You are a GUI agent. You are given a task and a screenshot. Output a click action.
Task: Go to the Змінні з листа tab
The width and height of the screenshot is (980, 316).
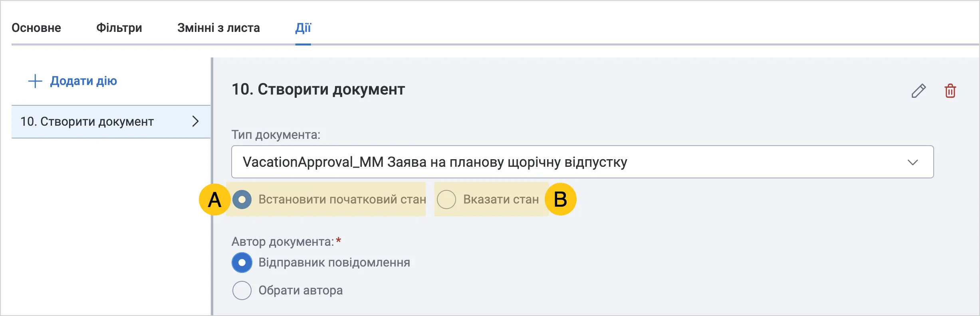pos(218,28)
